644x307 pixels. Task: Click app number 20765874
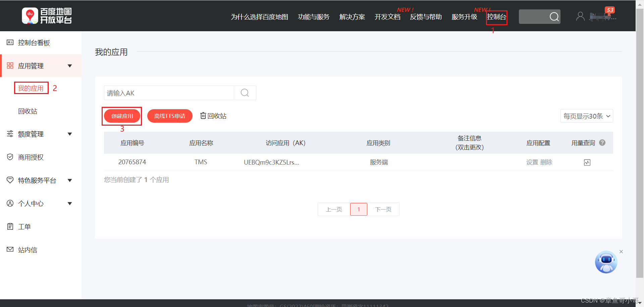point(132,162)
